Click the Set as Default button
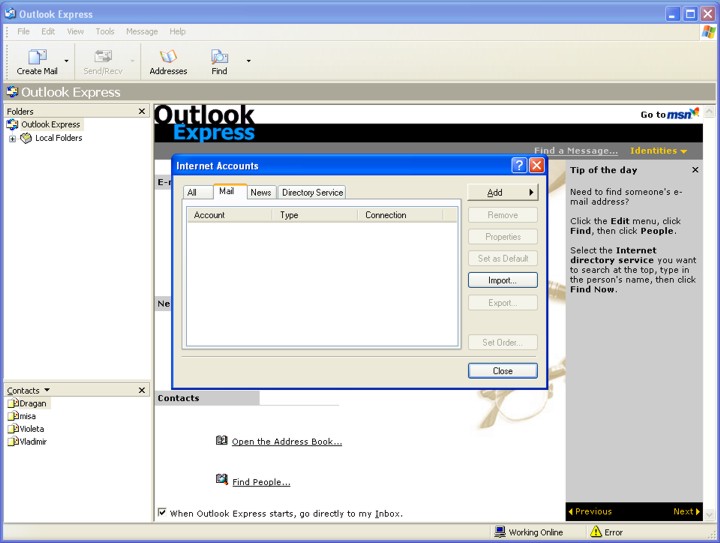Screen dimensions: 720x543 coord(502,258)
